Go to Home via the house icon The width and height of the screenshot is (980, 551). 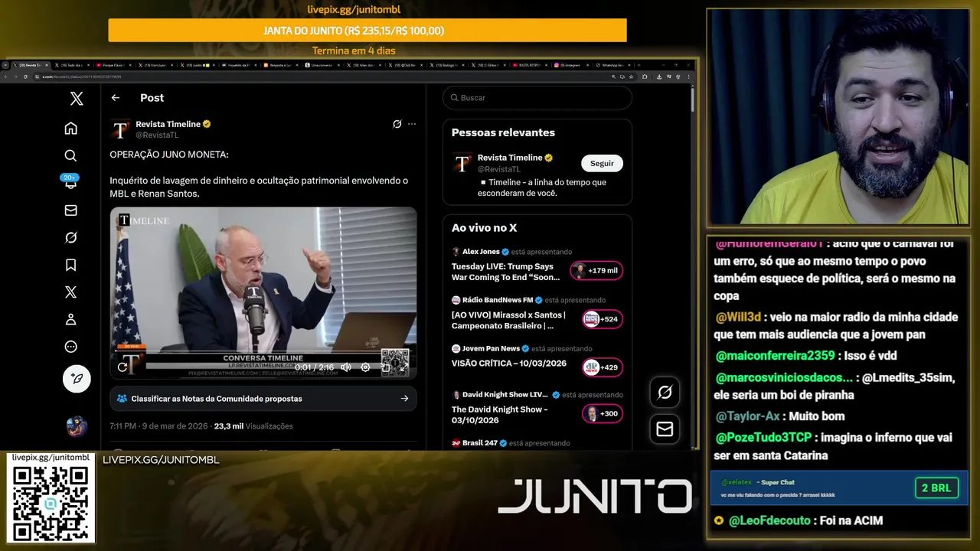click(70, 128)
